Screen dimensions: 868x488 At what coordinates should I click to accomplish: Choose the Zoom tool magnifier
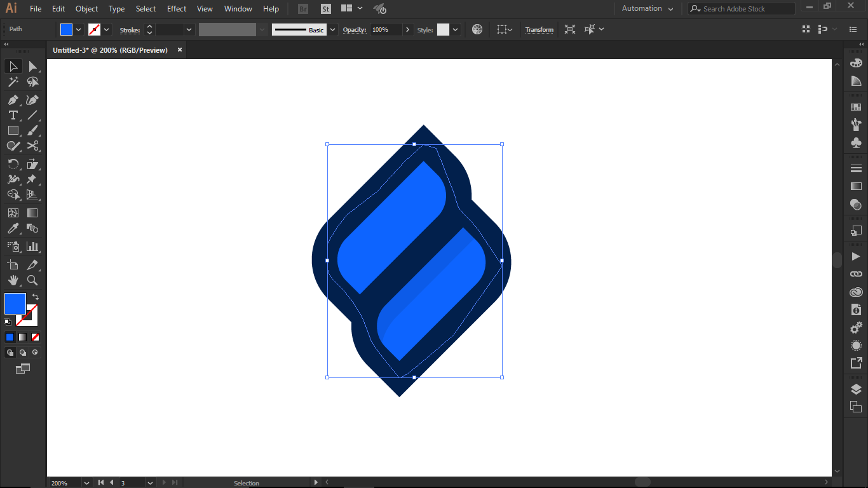coord(32,280)
